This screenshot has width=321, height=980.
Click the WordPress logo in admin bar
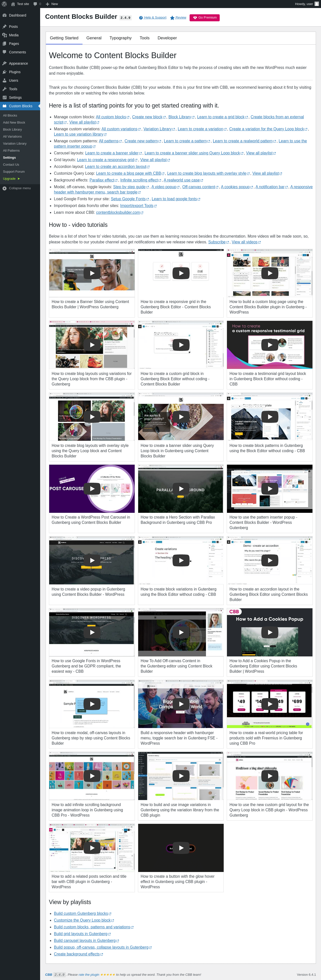4,4
